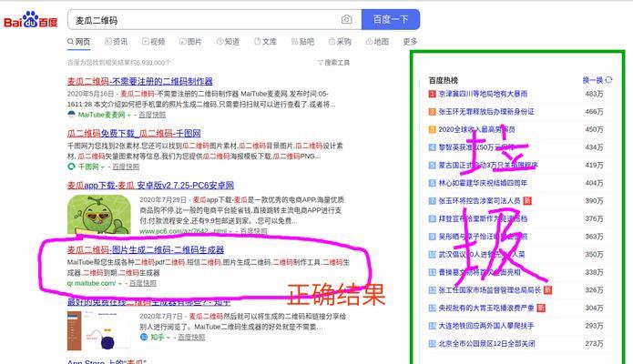The height and width of the screenshot is (364, 633).
Task: Open hot topic 张工任国家市场监督管理总局局长
Action: click(490, 289)
